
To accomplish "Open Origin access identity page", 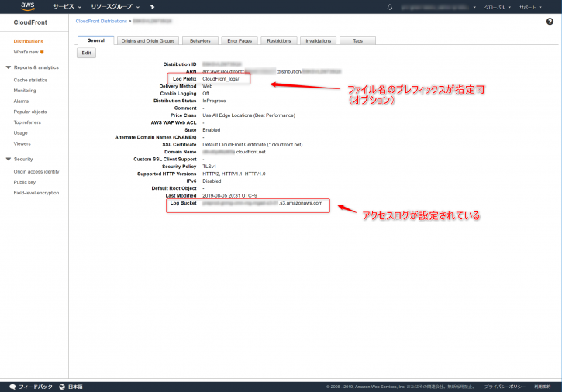I will click(x=36, y=172).
